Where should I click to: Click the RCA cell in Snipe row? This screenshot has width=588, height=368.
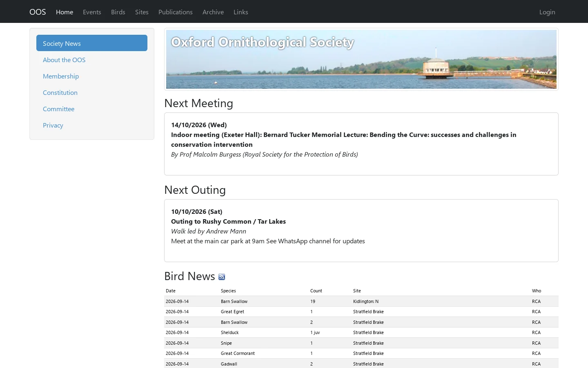536,343
